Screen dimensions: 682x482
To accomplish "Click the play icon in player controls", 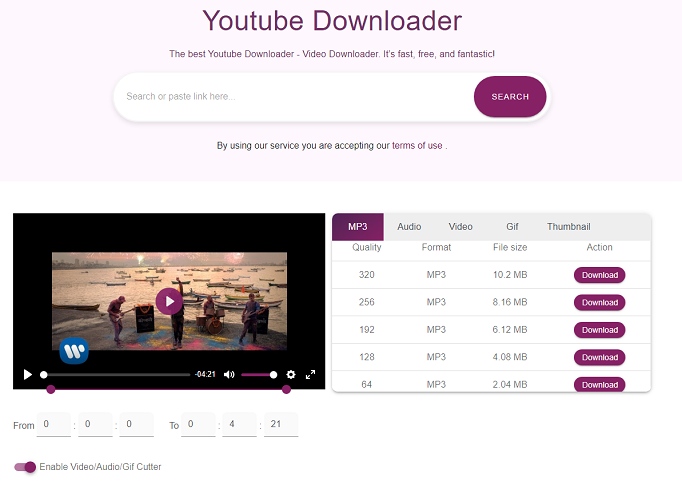I will coord(27,375).
